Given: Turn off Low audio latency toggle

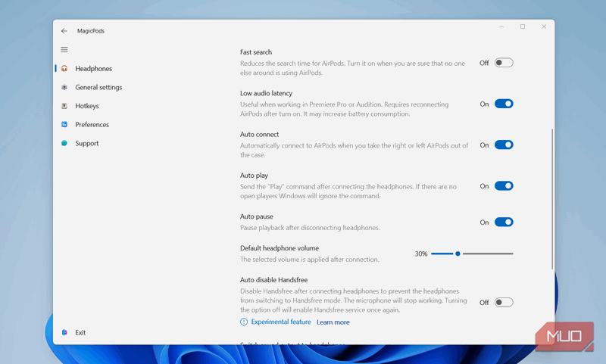Looking at the screenshot, I should click(x=504, y=104).
